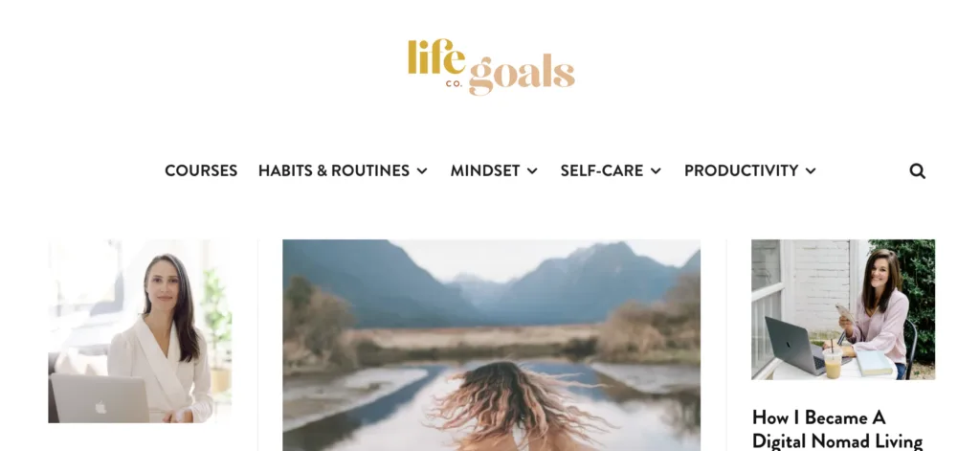Viewport: 980px width, 451px height.
Task: Open the photo of woman at outdoor table
Action: (x=843, y=309)
